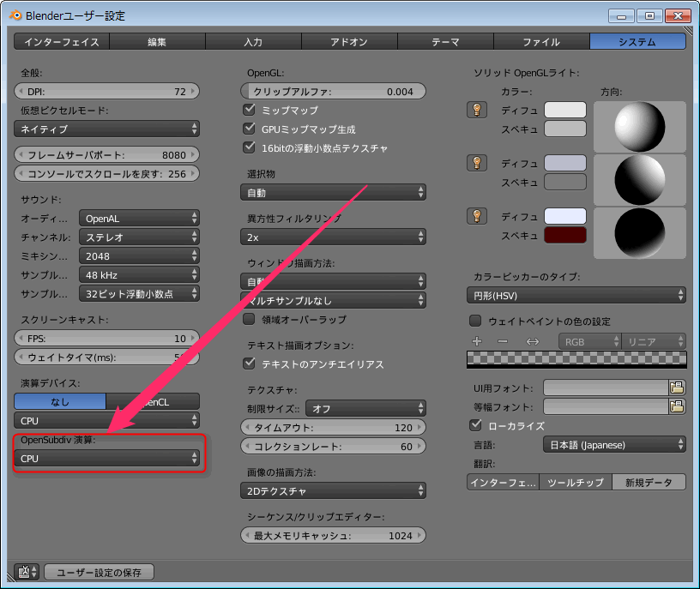
Task: Click the minus icon above color ramp
Action: click(x=503, y=341)
